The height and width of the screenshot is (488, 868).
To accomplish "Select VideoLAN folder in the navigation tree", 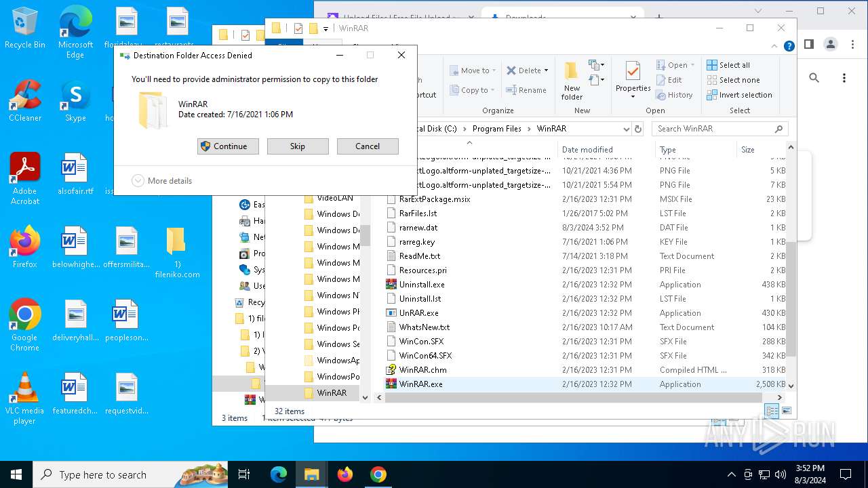I will pos(335,198).
